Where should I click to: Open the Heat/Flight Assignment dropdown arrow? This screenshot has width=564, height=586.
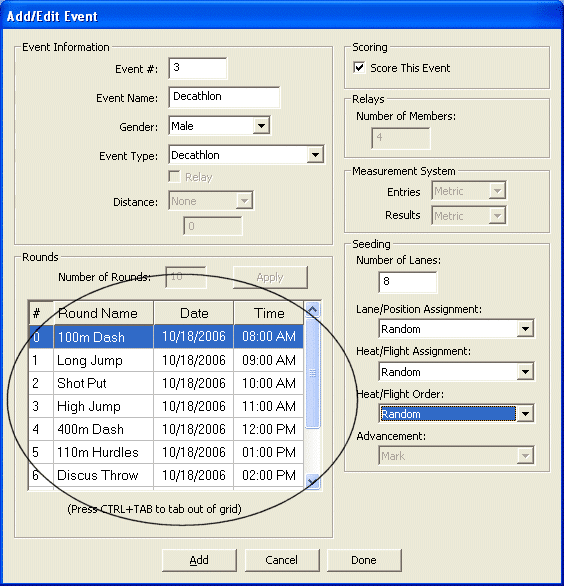tap(525, 371)
